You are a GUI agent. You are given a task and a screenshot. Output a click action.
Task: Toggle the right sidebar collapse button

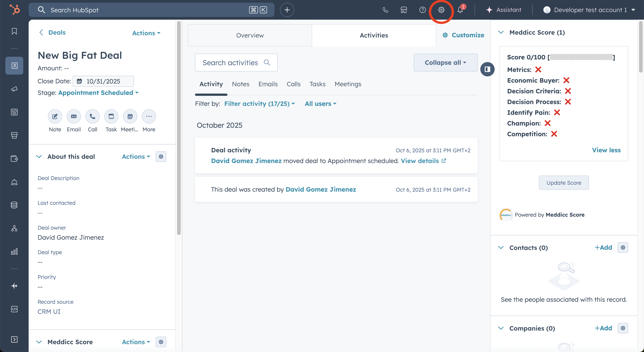[487, 69]
